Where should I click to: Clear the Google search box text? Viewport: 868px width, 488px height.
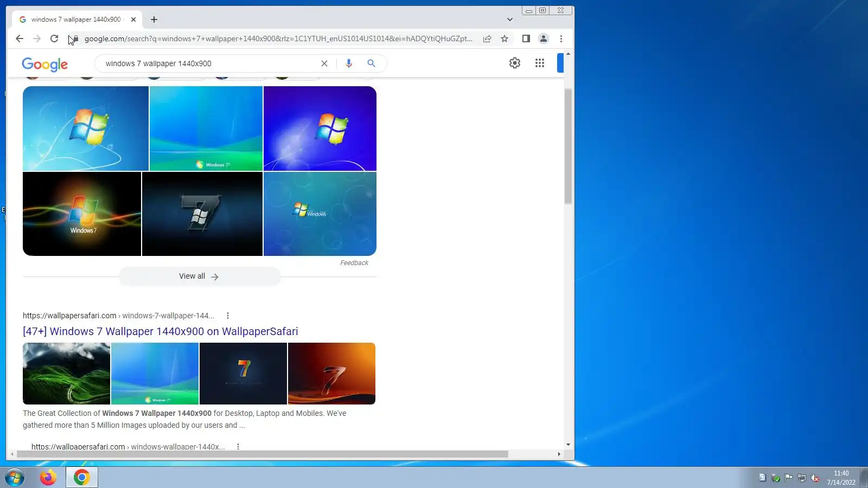pos(324,63)
